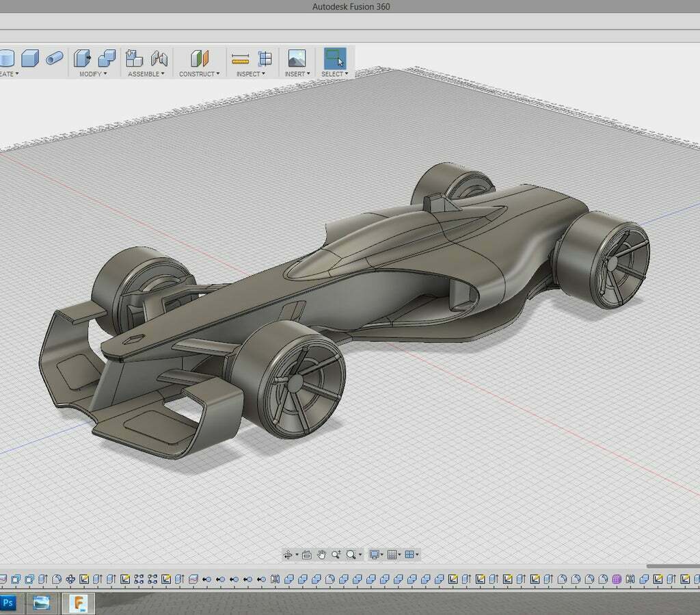The width and height of the screenshot is (700, 615).
Task: Click the Look At icon in navigation bar
Action: point(305,554)
